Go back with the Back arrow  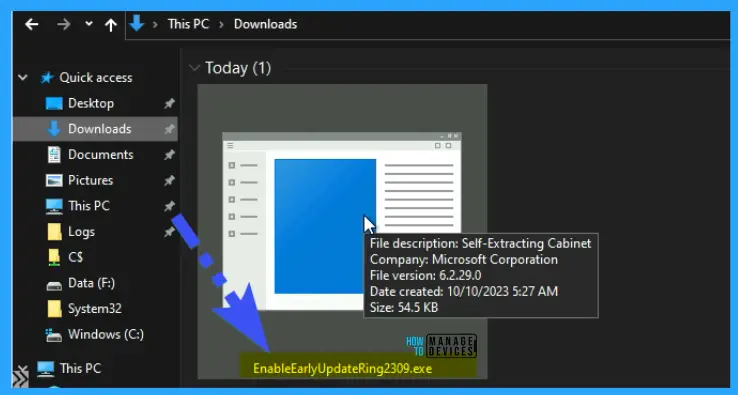pos(32,24)
